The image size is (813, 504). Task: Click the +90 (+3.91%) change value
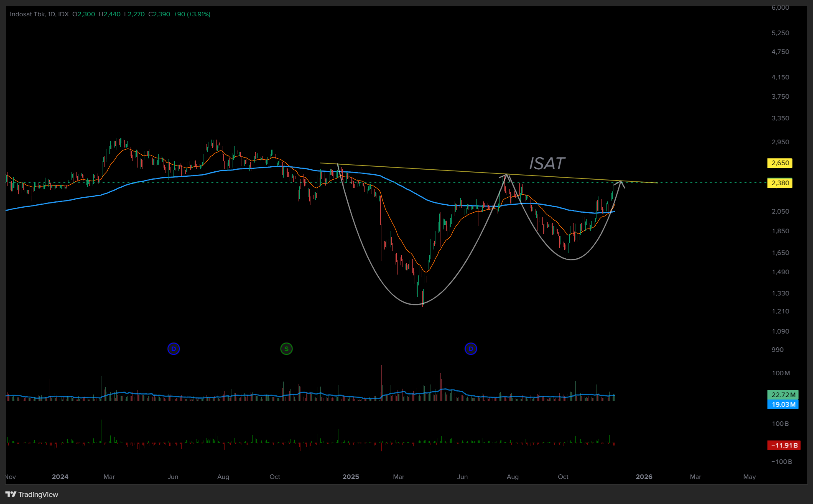tap(192, 14)
